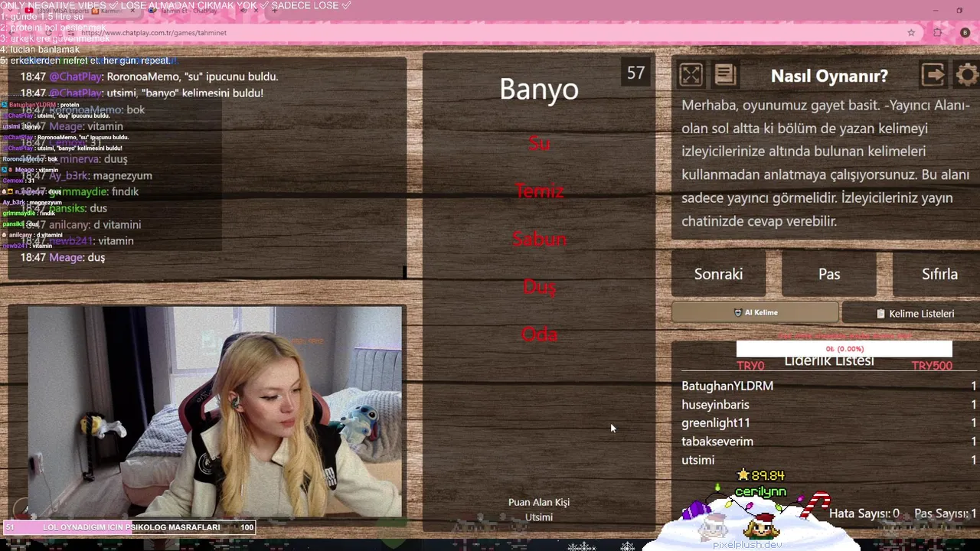Click the browser address bar URL

[154, 33]
